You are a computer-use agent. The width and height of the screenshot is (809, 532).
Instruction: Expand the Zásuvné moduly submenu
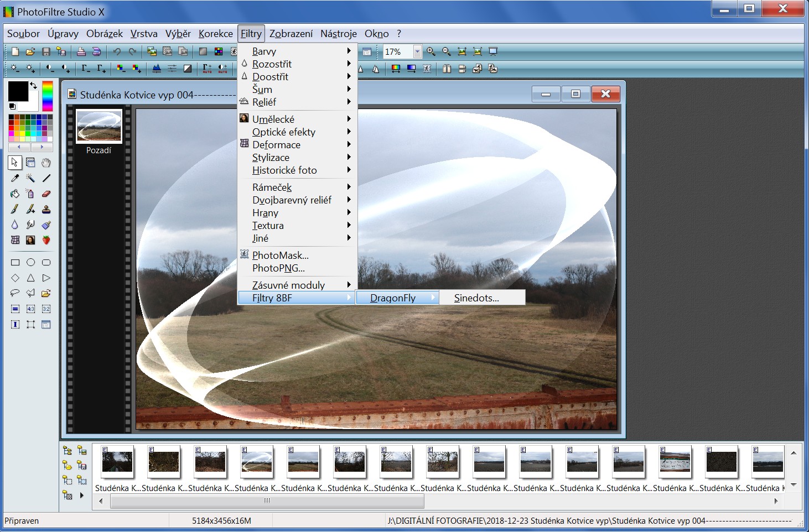(298, 285)
